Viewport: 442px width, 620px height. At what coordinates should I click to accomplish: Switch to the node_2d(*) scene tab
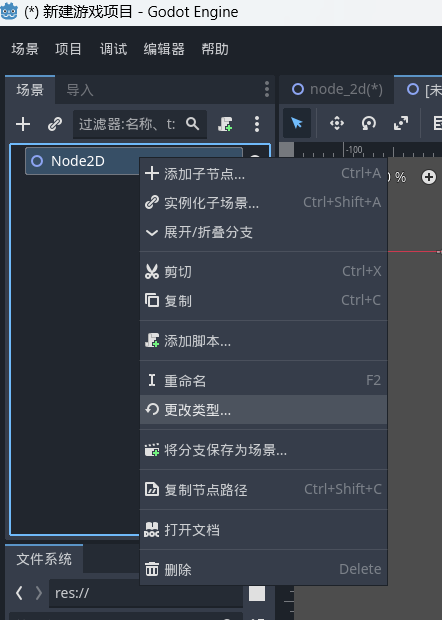(x=337, y=89)
